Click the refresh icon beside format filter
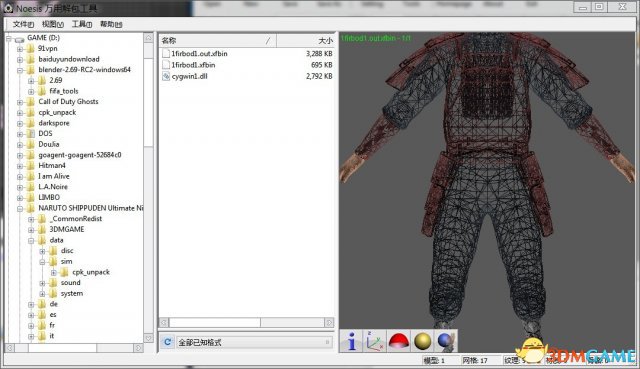 (x=167, y=342)
